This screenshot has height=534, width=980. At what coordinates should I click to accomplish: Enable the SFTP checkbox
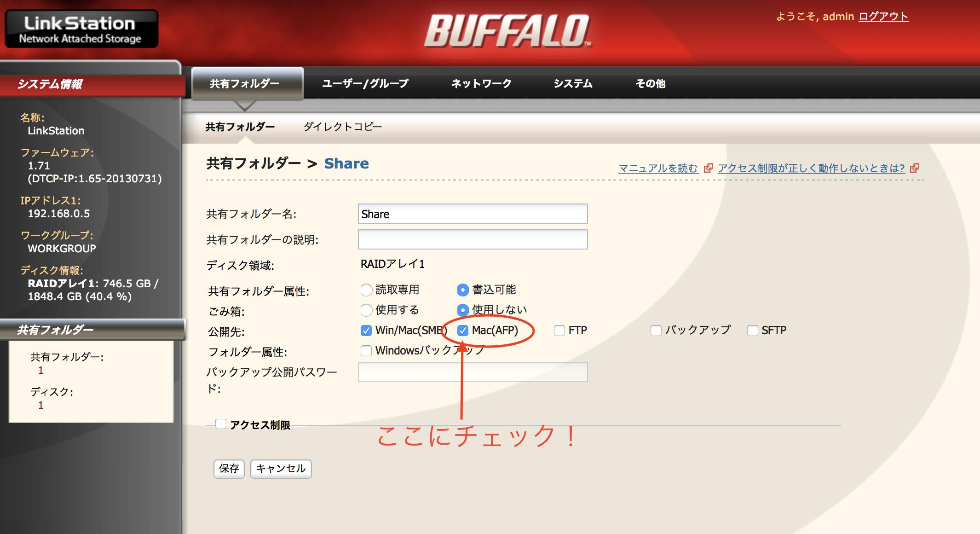pos(753,331)
